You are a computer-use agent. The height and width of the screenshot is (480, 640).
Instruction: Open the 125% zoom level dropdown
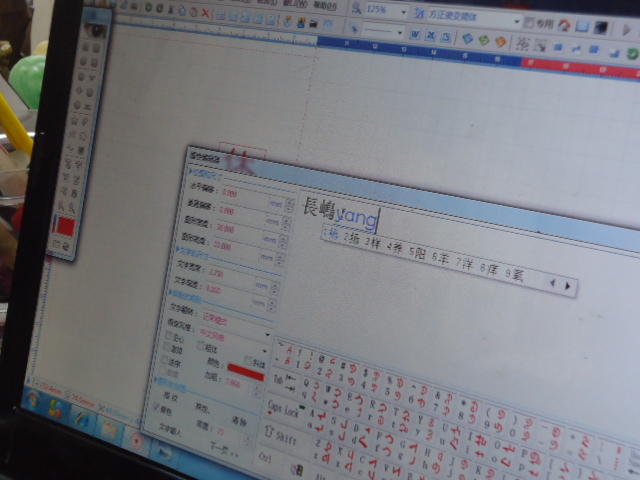pos(403,12)
